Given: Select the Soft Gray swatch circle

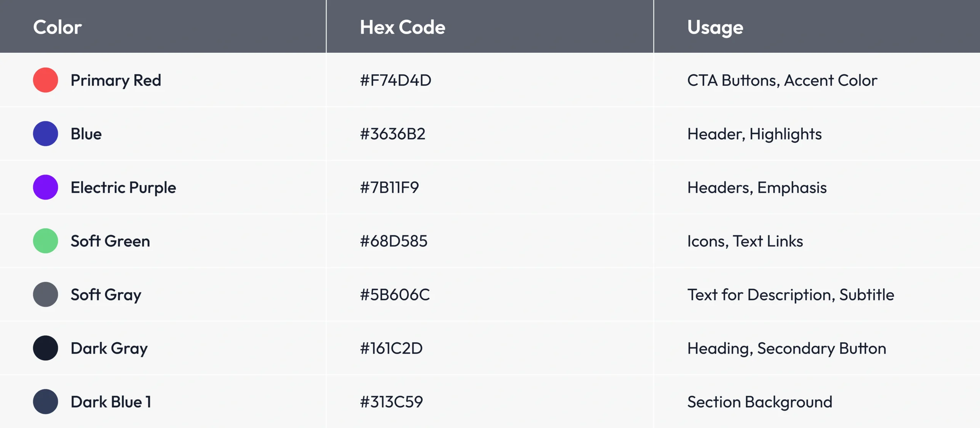Looking at the screenshot, I should 46,294.
